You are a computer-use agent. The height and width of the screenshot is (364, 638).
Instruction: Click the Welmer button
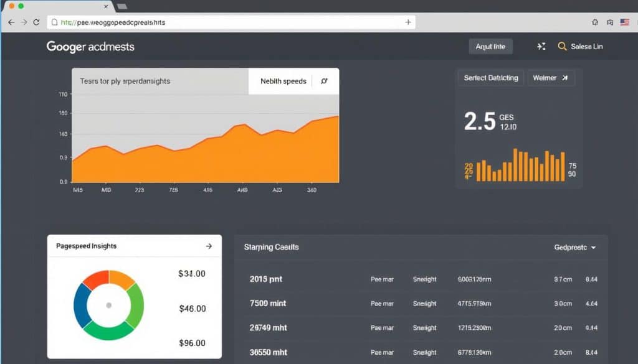(x=551, y=78)
